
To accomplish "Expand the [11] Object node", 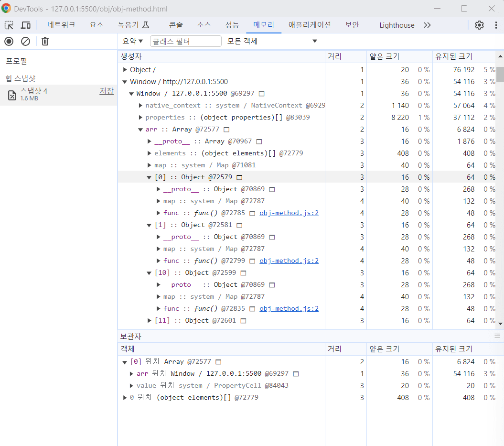I will click(149, 320).
